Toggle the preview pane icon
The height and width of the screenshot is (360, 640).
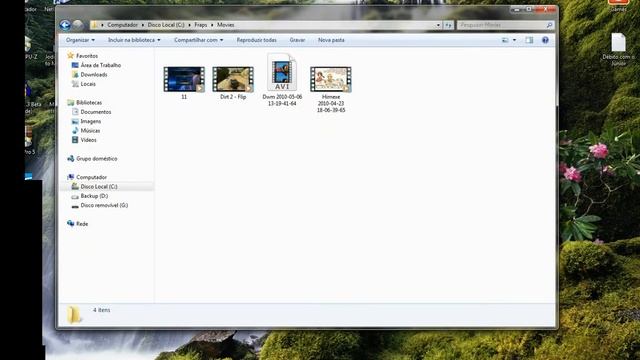coord(529,40)
